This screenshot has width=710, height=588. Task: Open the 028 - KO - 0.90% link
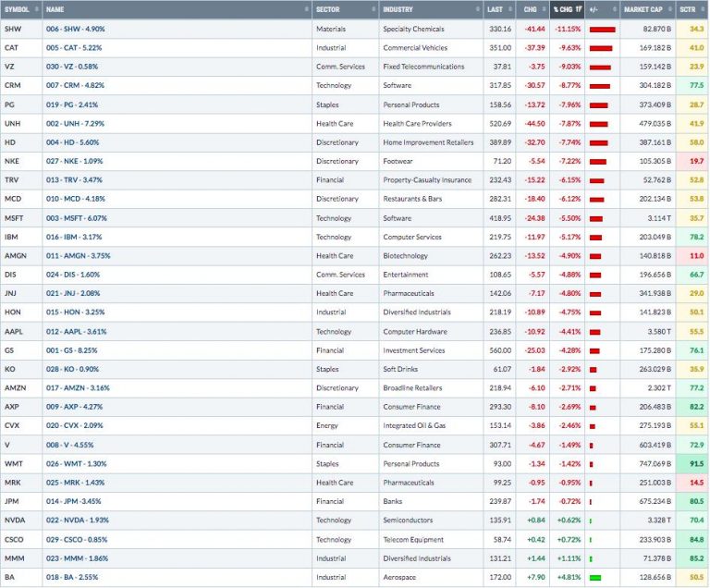[x=72, y=369]
